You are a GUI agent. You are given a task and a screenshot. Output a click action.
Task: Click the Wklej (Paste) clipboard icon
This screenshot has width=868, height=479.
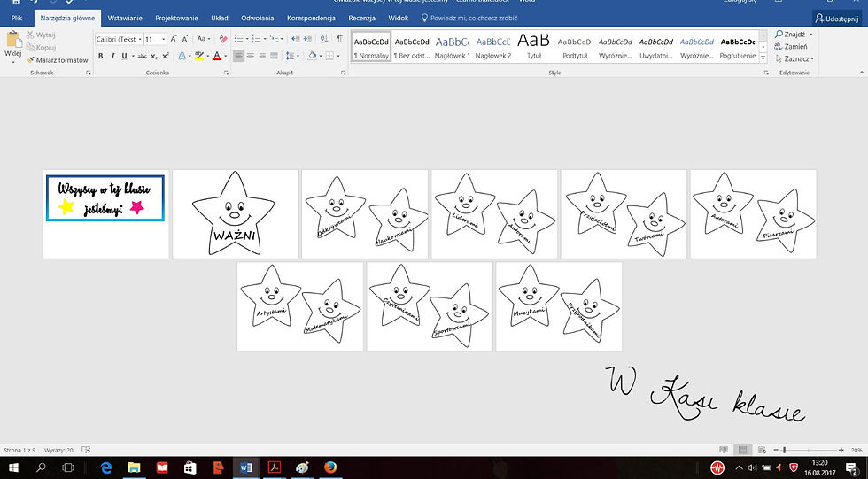point(12,39)
